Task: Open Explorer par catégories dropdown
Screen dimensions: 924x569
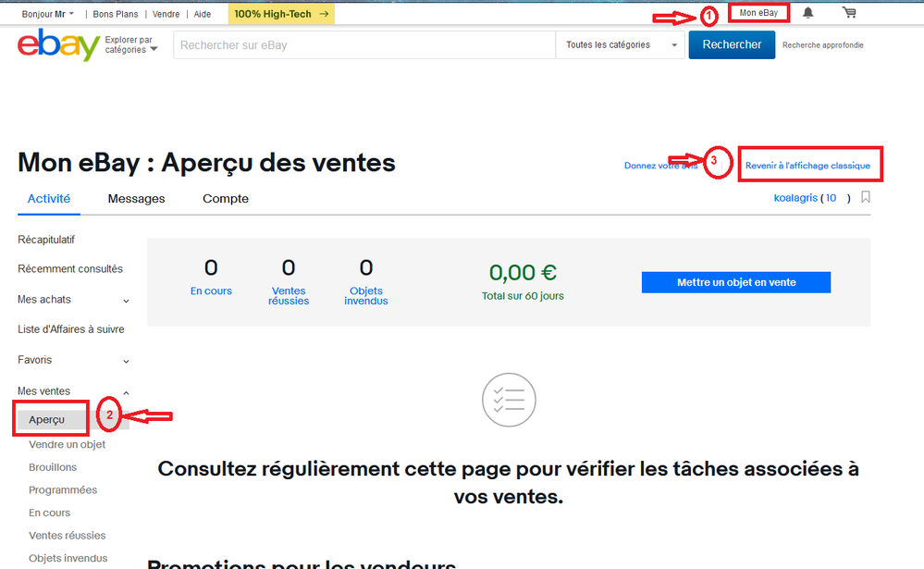Action: click(x=131, y=44)
